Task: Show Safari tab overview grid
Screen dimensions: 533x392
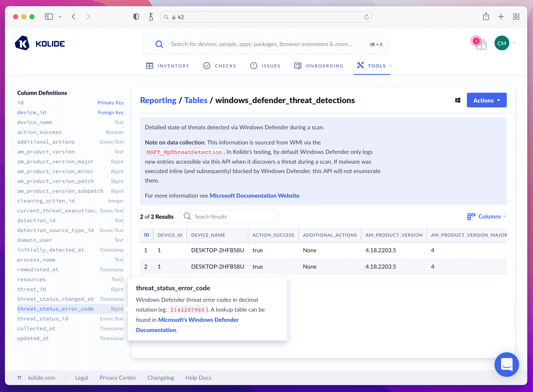Action: click(x=516, y=17)
